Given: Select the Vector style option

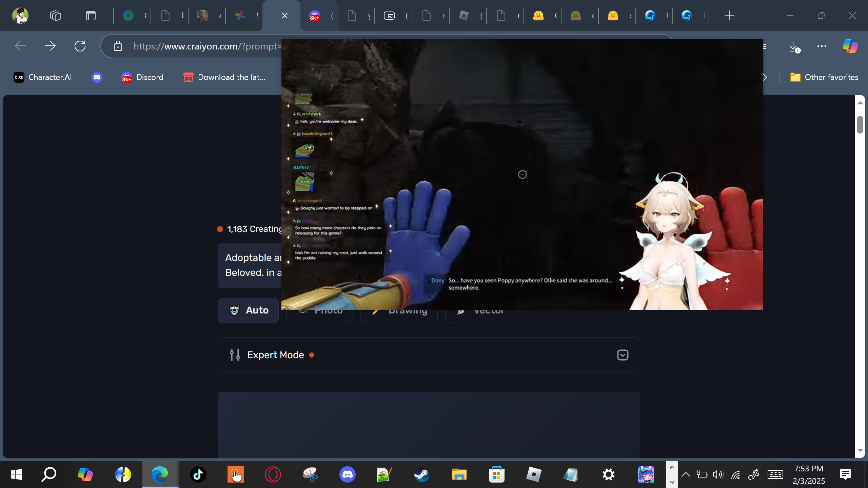Looking at the screenshot, I should point(480,316).
